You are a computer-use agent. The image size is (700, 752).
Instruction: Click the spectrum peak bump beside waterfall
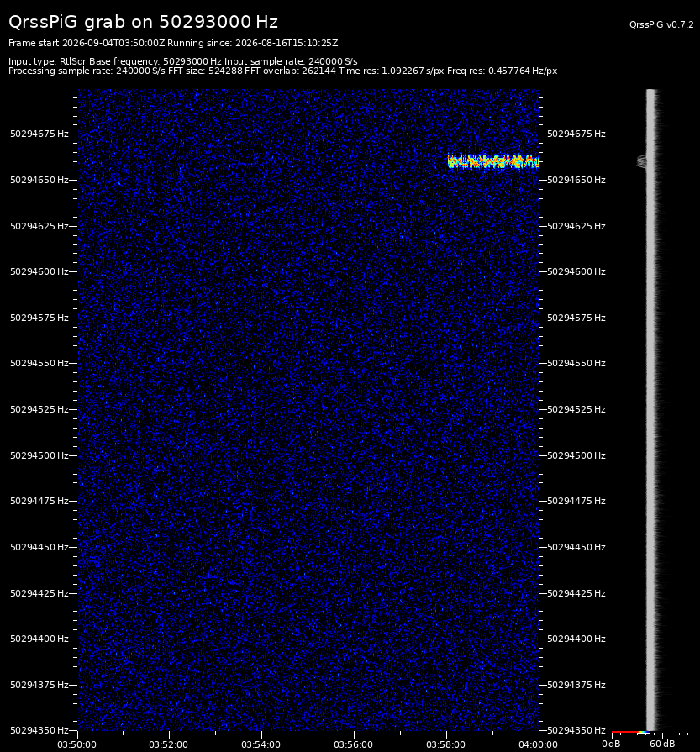pyautogui.click(x=641, y=161)
